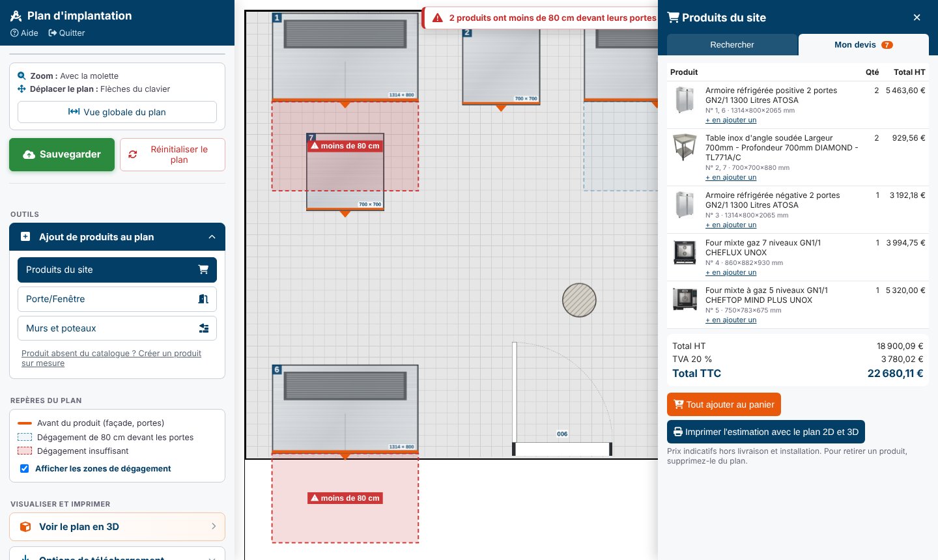This screenshot has height=560, width=938.
Task: Open the Créer un produit sur mesure link
Action: click(111, 358)
